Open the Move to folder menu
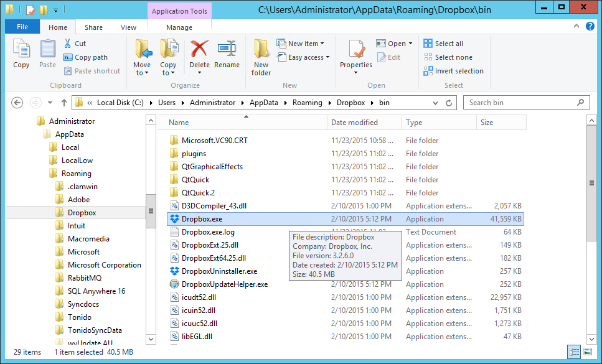 [x=142, y=57]
